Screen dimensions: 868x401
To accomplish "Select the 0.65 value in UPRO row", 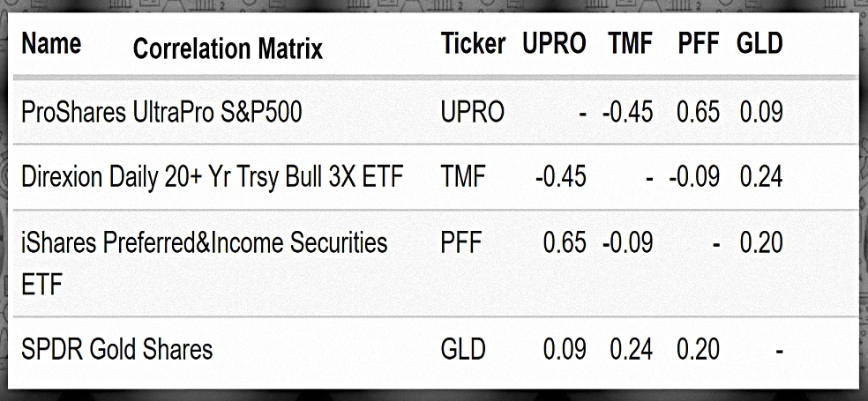I will [x=698, y=112].
